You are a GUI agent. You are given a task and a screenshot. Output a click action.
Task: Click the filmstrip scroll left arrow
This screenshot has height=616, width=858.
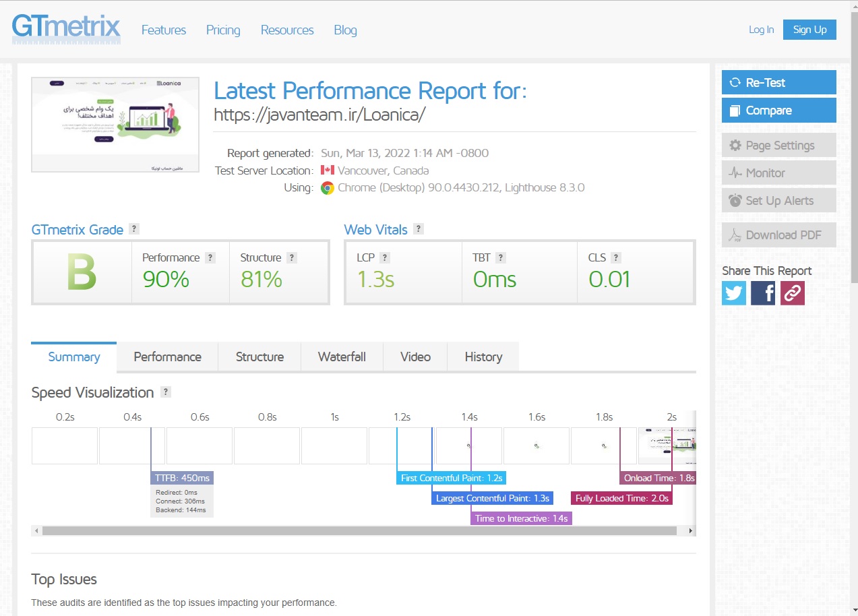[x=36, y=531]
